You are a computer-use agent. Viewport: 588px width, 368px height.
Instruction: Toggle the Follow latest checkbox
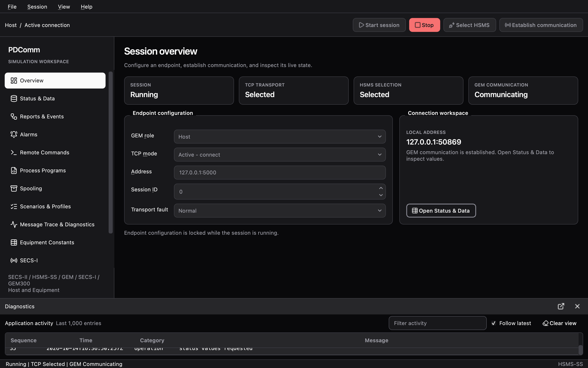point(493,323)
